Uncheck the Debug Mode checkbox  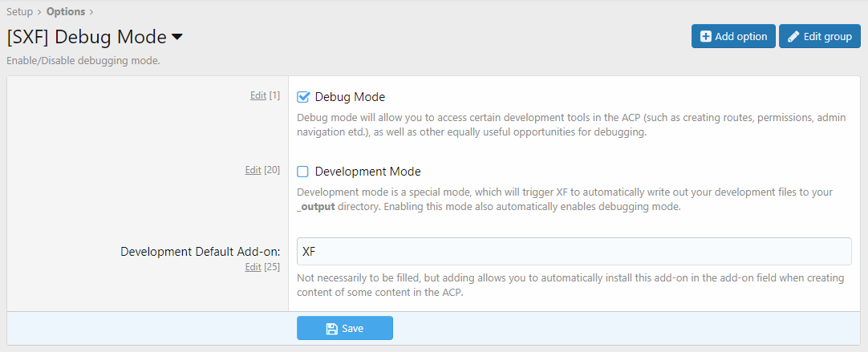tap(303, 97)
